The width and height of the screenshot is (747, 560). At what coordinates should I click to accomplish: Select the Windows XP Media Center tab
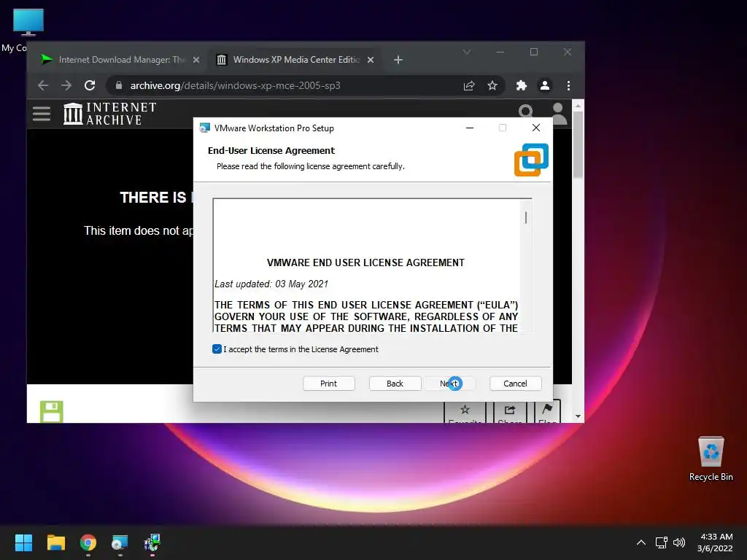point(295,60)
